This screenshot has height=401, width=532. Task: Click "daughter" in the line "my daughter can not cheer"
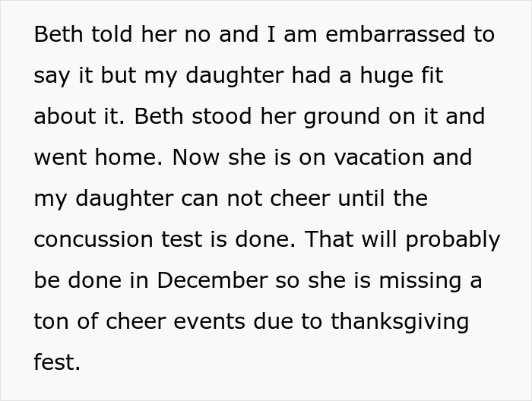pyautogui.click(x=125, y=199)
